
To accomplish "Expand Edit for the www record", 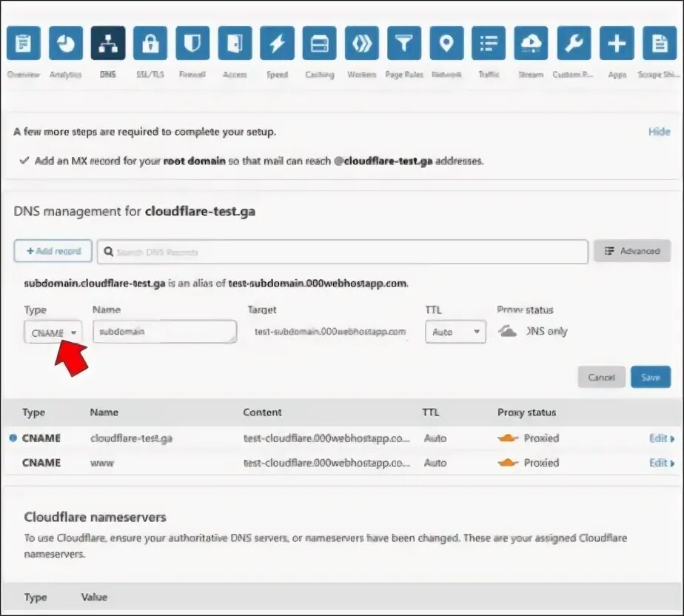I will [662, 463].
